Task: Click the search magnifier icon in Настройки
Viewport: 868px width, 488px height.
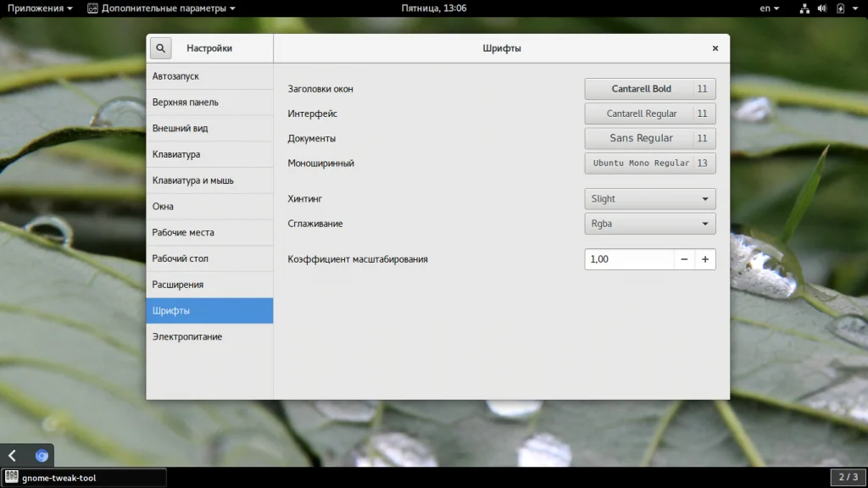Action: pyautogui.click(x=160, y=48)
